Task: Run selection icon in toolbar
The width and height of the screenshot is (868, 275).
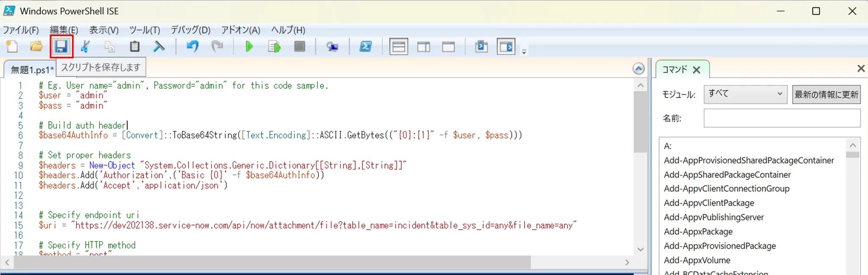Action: (x=274, y=46)
